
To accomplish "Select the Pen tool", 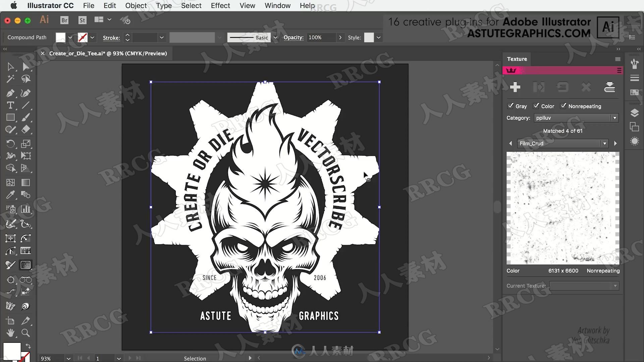I will (x=10, y=93).
